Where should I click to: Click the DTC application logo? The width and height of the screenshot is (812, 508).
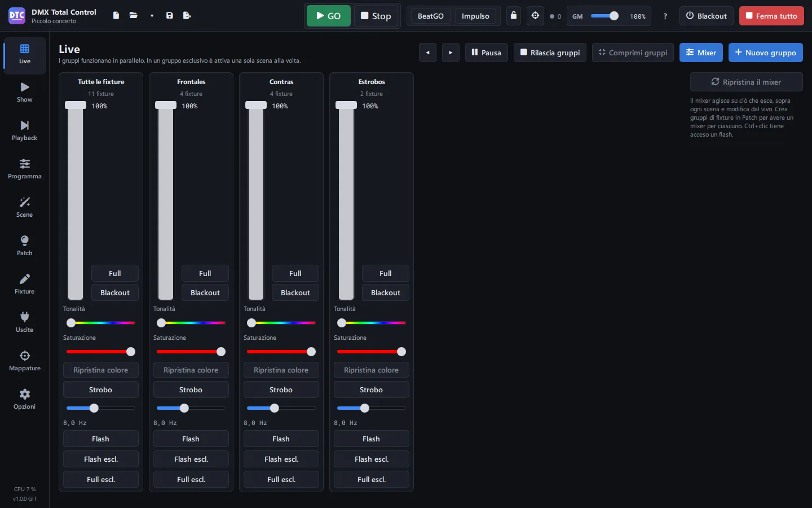17,16
